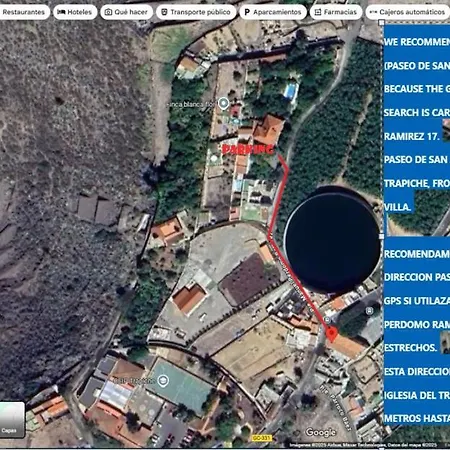This screenshot has width=450, height=450.
Task: Click the RAMIREZ 17. text line
Action: tap(412, 136)
